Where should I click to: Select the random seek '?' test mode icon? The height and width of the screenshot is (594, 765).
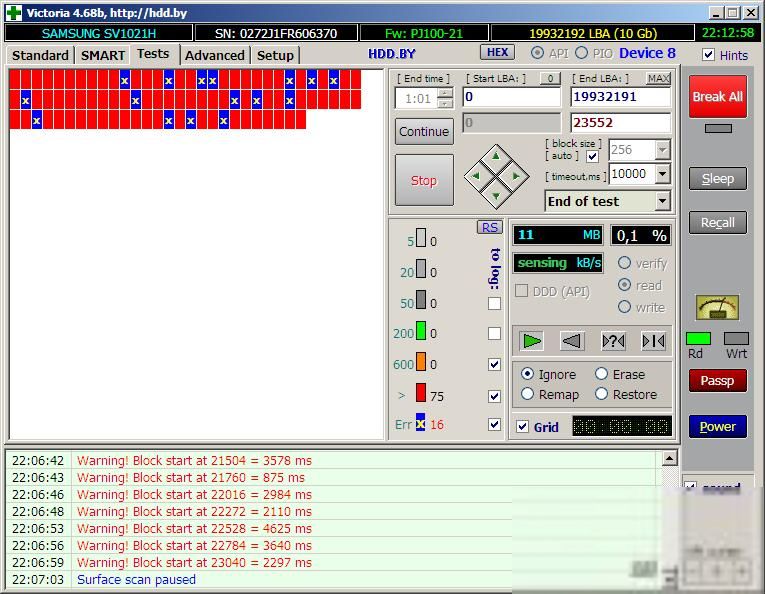click(613, 341)
